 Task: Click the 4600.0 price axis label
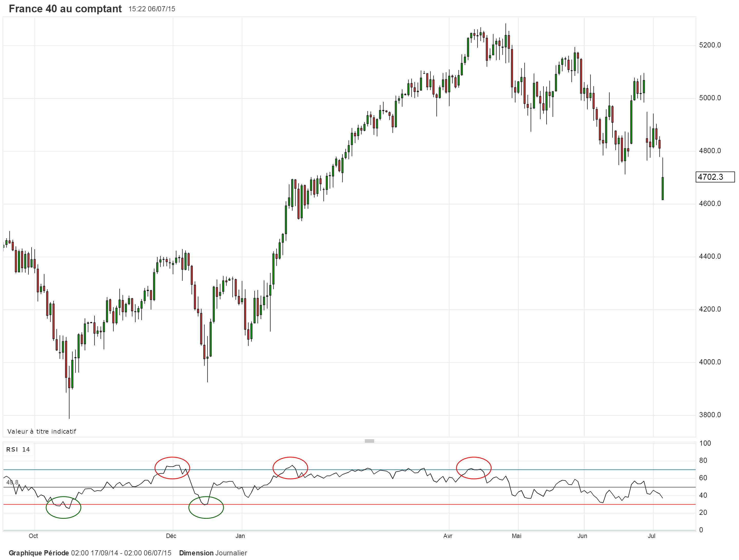pos(710,203)
